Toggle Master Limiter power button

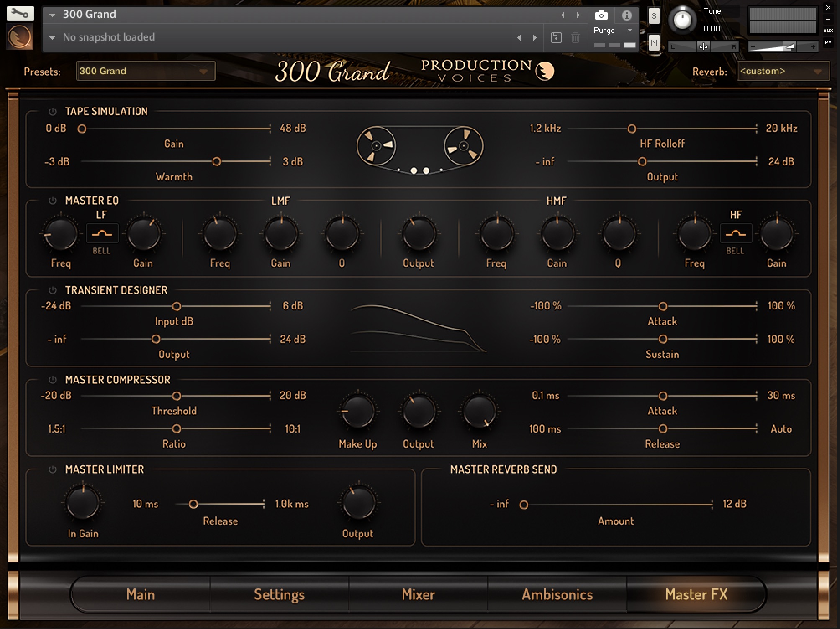pos(52,469)
